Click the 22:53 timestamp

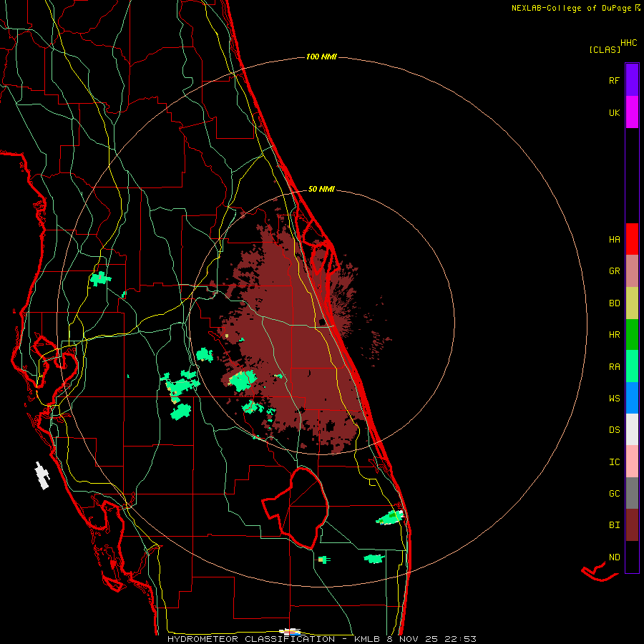point(462,639)
